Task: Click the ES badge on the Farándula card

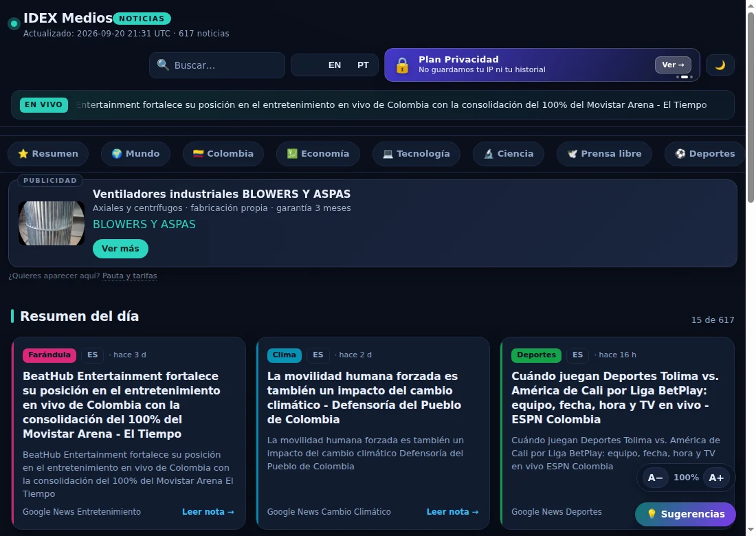Action: click(93, 355)
